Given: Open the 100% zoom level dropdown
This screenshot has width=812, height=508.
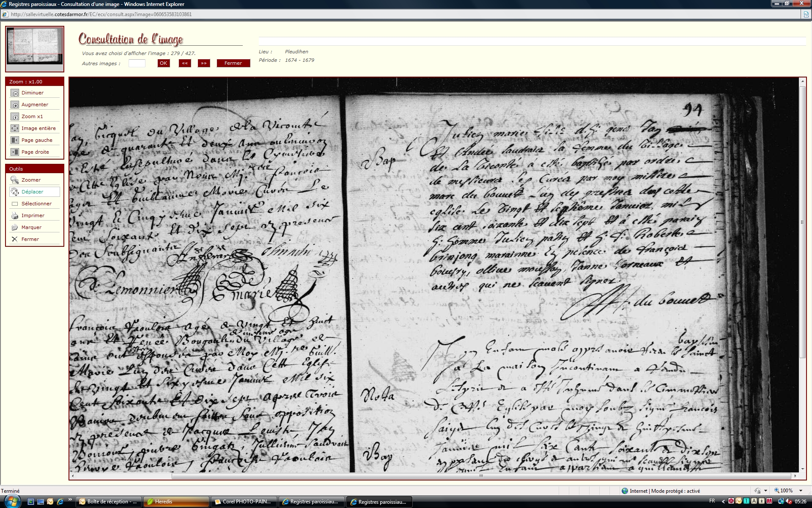Looking at the screenshot, I should [801, 491].
